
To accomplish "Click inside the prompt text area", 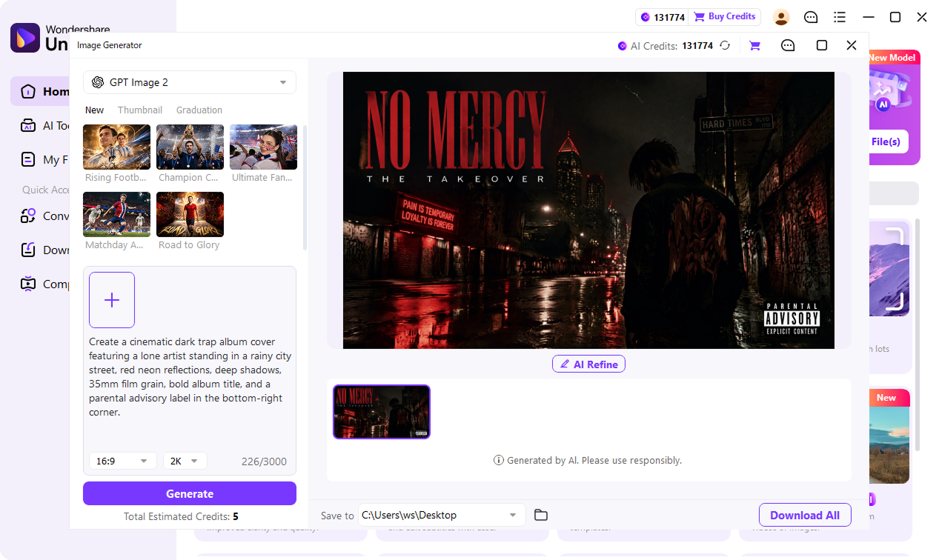I will 190,376.
